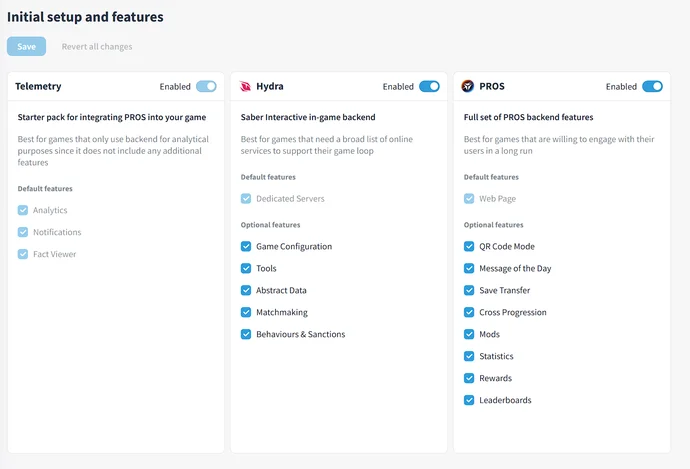Uncheck Game Configuration feature
Viewport: 690px width, 469px height.
coord(246,246)
